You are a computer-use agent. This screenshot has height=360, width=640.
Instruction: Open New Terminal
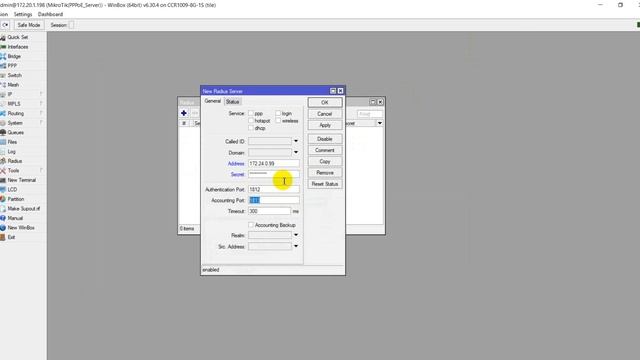click(21, 180)
